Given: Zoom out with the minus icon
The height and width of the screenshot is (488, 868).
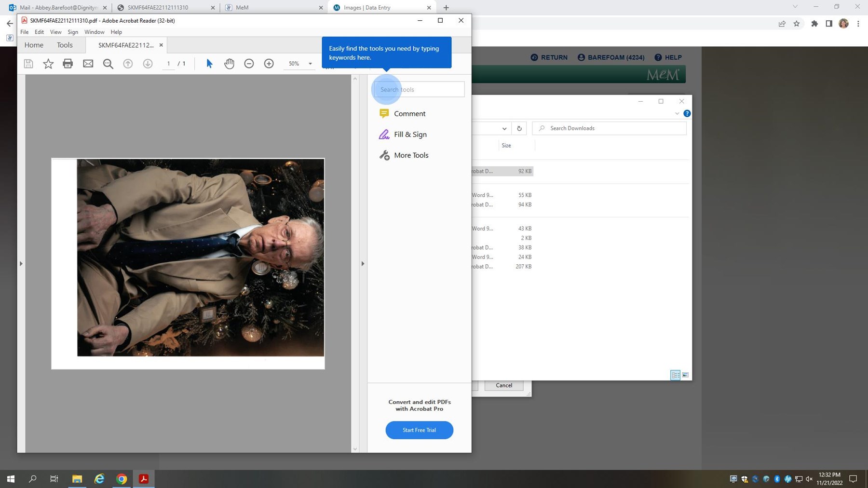Looking at the screenshot, I should point(249,64).
